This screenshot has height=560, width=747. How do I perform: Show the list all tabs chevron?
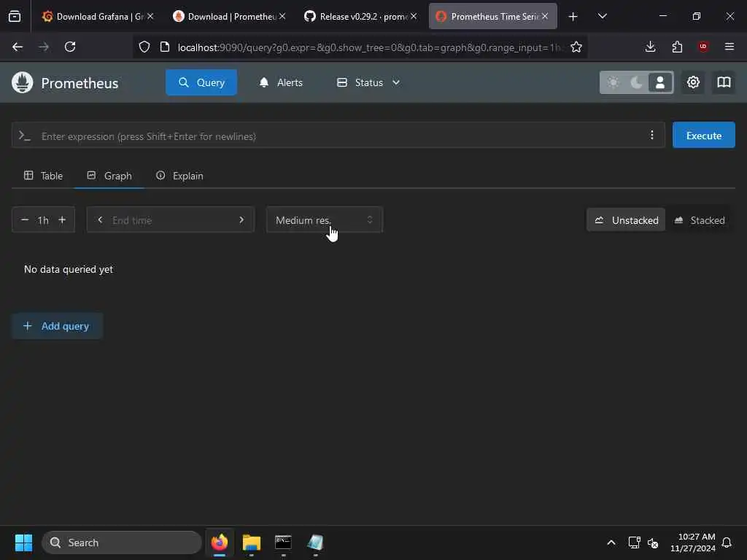pos(602,17)
